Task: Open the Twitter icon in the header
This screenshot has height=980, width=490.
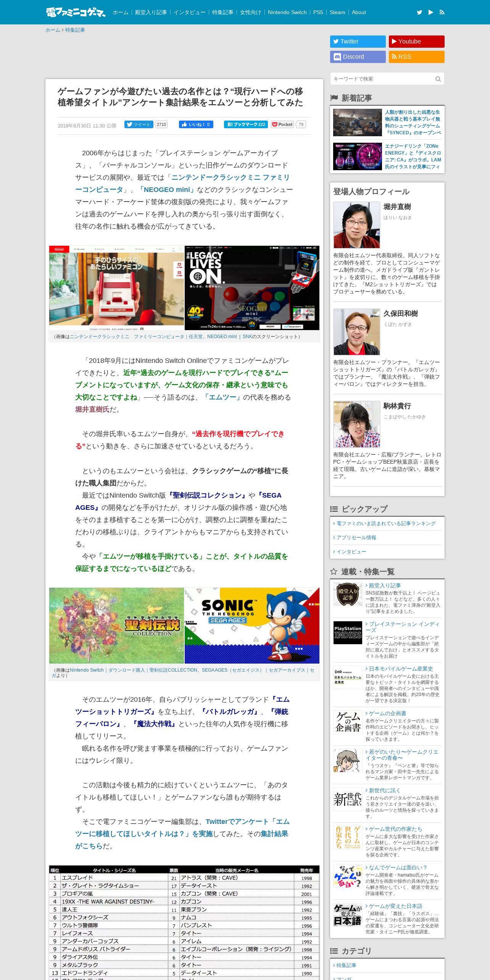Action: pyautogui.click(x=419, y=12)
